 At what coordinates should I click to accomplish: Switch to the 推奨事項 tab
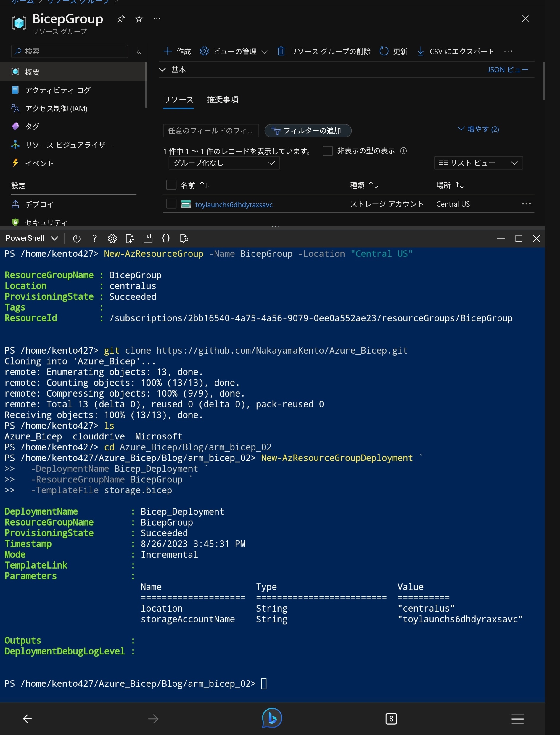pos(223,100)
